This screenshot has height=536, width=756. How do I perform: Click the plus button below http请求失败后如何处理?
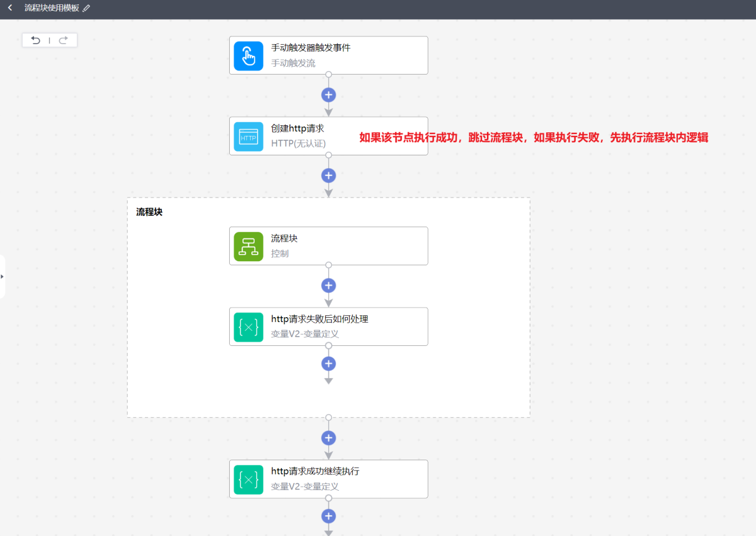click(328, 363)
